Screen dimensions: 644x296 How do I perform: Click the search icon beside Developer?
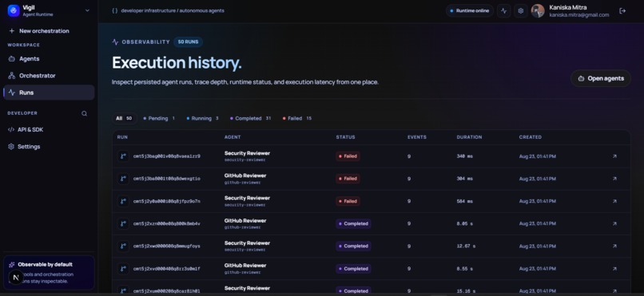tap(84, 113)
